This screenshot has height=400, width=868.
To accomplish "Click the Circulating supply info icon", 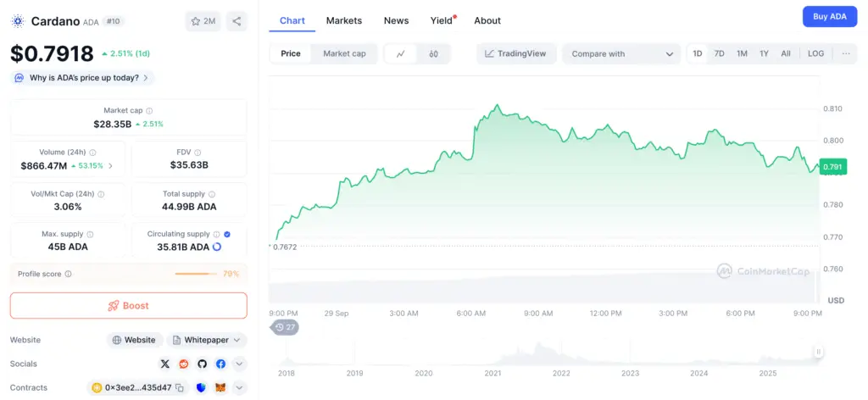I will click(x=217, y=234).
